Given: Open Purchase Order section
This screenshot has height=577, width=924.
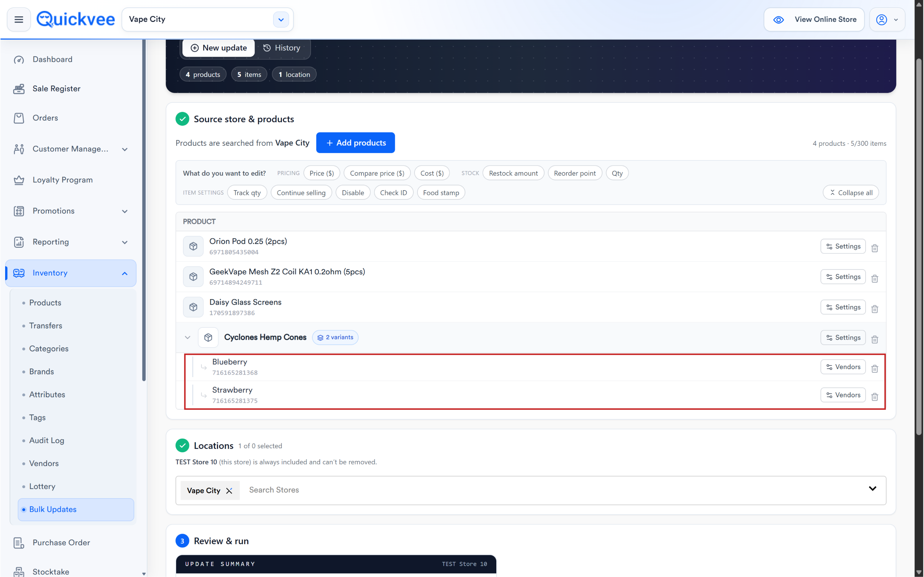Looking at the screenshot, I should [61, 543].
